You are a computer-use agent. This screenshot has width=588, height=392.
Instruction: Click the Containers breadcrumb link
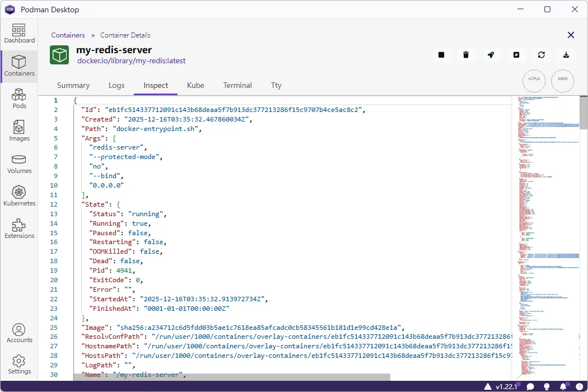(x=68, y=35)
